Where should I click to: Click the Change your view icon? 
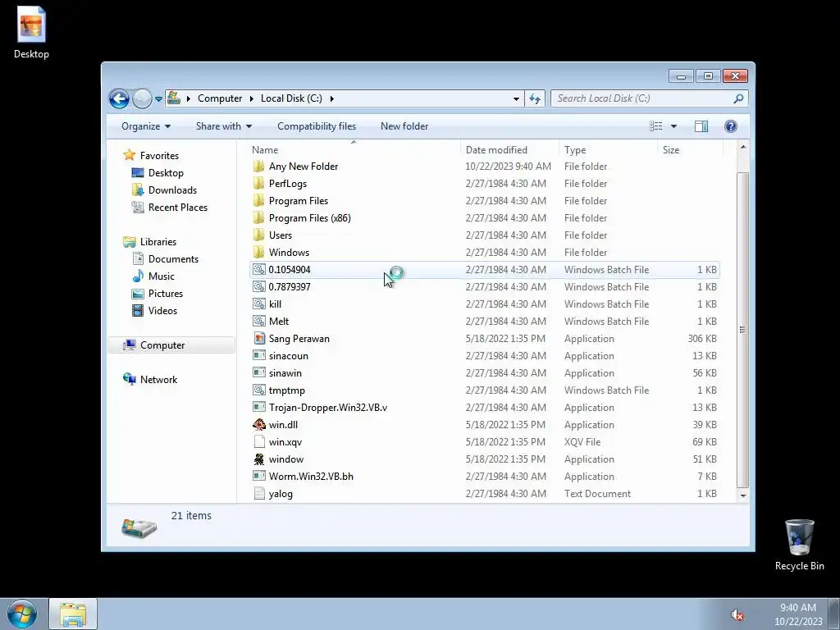[x=655, y=126]
